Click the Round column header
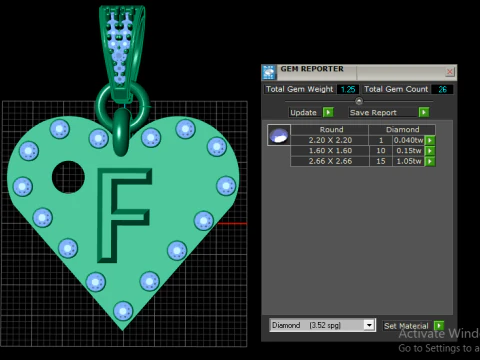480x360 pixels. [330, 129]
